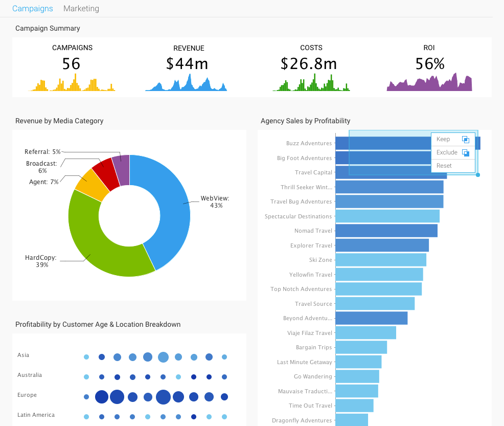Switch to the Marketing tab
Image resolution: width=504 pixels, height=426 pixels.
tap(81, 9)
